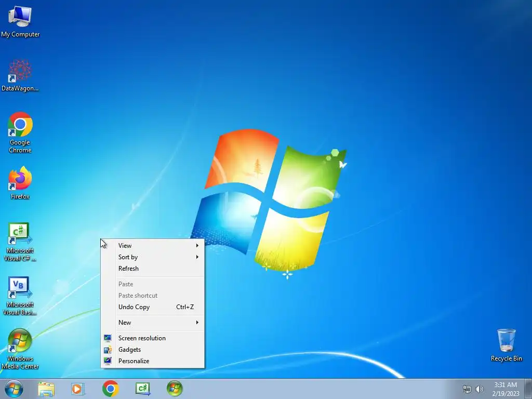The height and width of the screenshot is (399, 532).
Task: Open Personalize from the context menu
Action: pyautogui.click(x=153, y=362)
